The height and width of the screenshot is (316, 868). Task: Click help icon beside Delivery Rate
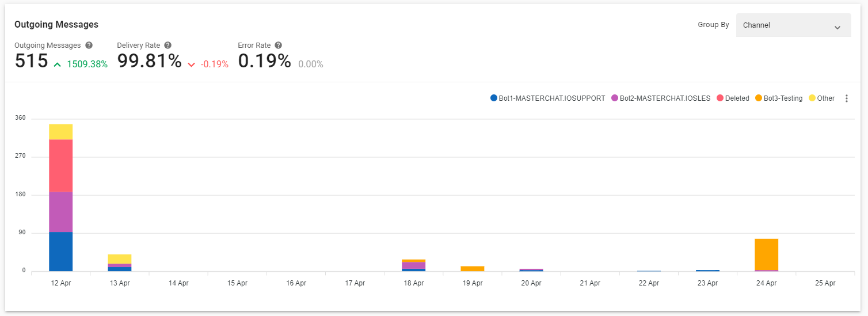[167, 45]
